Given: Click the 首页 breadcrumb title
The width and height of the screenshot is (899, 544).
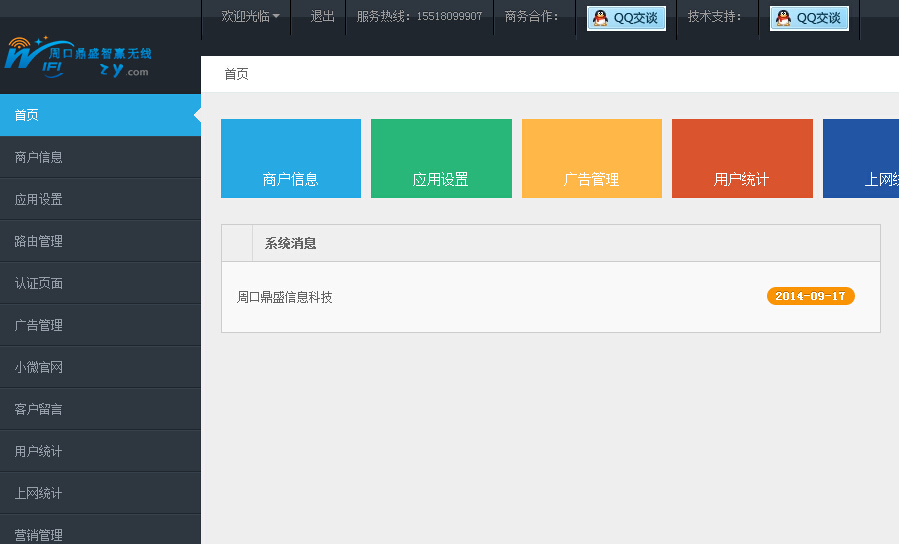Looking at the screenshot, I should 236,74.
